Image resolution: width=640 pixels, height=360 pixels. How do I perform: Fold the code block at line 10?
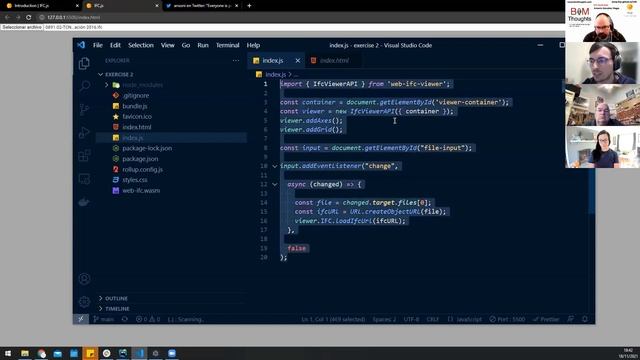click(275, 166)
